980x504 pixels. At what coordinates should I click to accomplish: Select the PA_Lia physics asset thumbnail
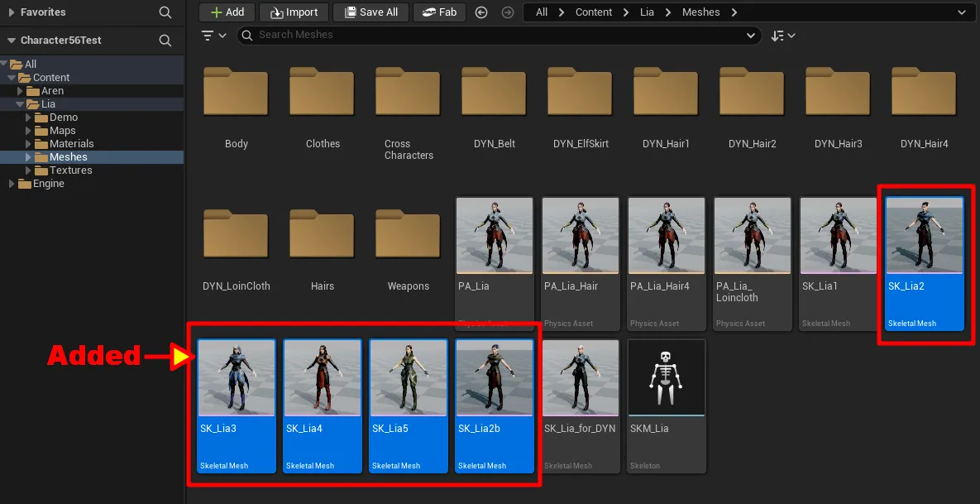point(495,236)
